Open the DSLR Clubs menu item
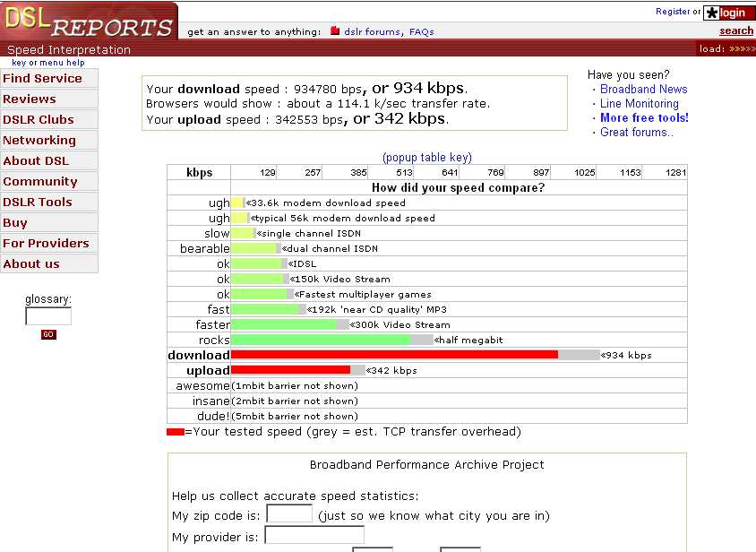756x552 pixels. click(x=49, y=120)
